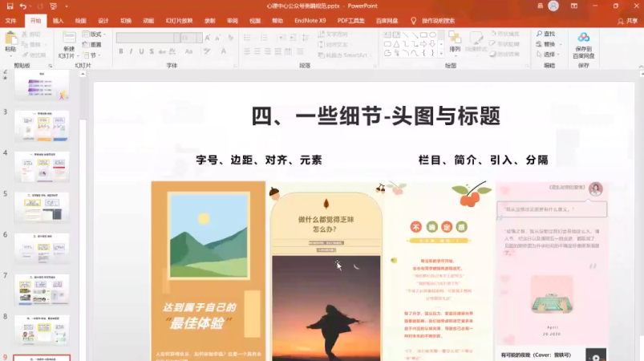Click the 格式刷 (Format Painter) button

(34, 55)
